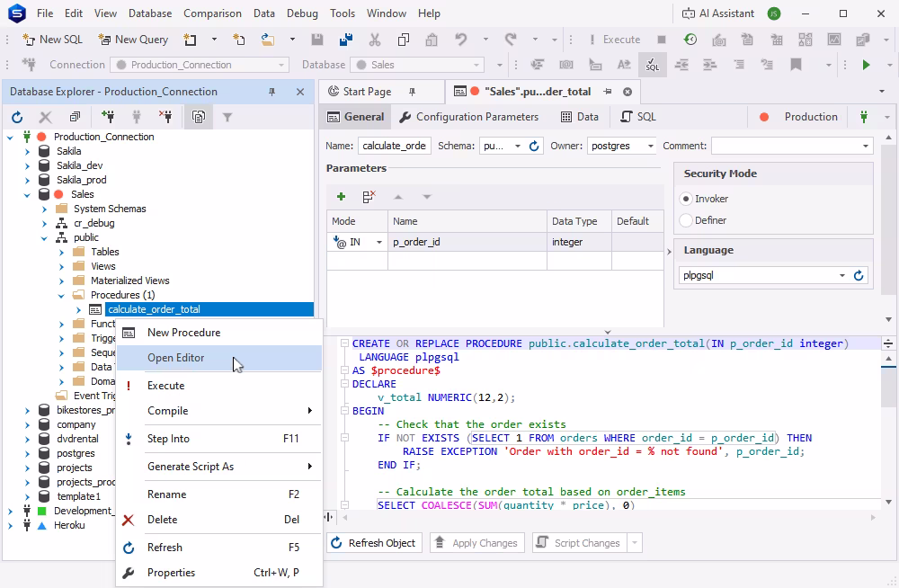This screenshot has height=588, width=899.
Task: Switch to Configuration Parameters tab
Action: [x=469, y=117]
